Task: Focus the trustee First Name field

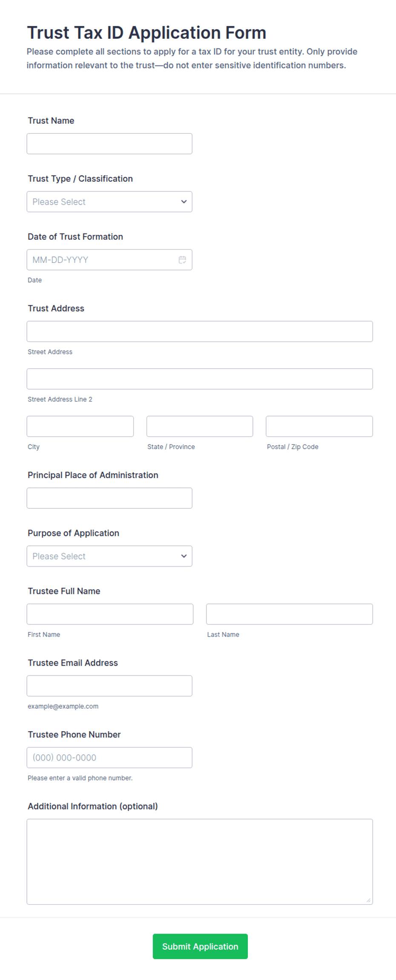Action: click(110, 614)
